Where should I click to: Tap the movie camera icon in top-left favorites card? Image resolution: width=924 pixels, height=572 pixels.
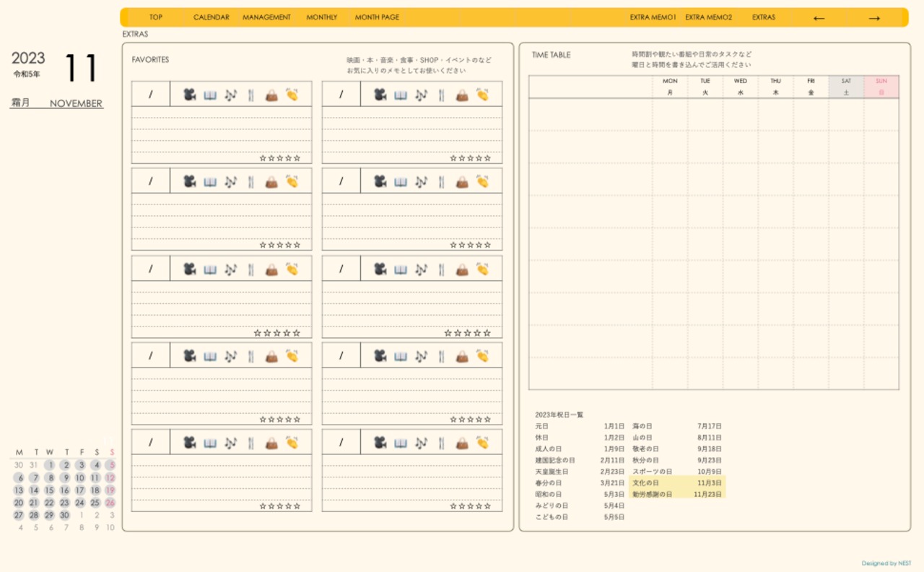(x=189, y=95)
